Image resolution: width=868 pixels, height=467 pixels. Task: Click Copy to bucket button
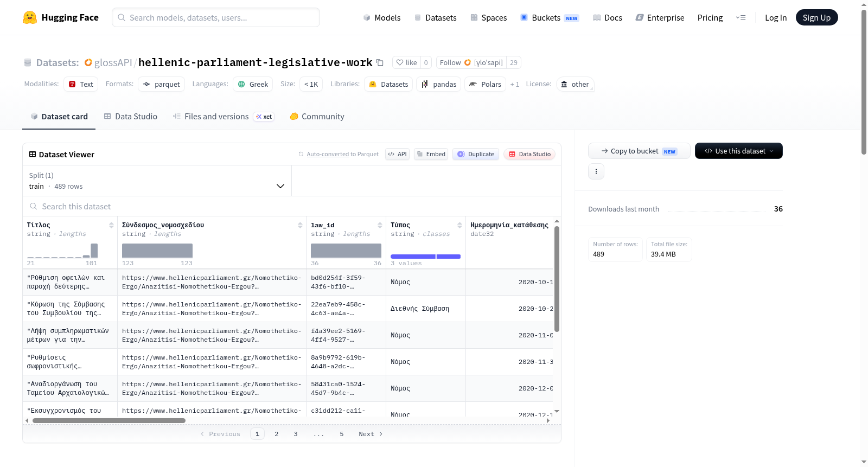[x=639, y=151]
